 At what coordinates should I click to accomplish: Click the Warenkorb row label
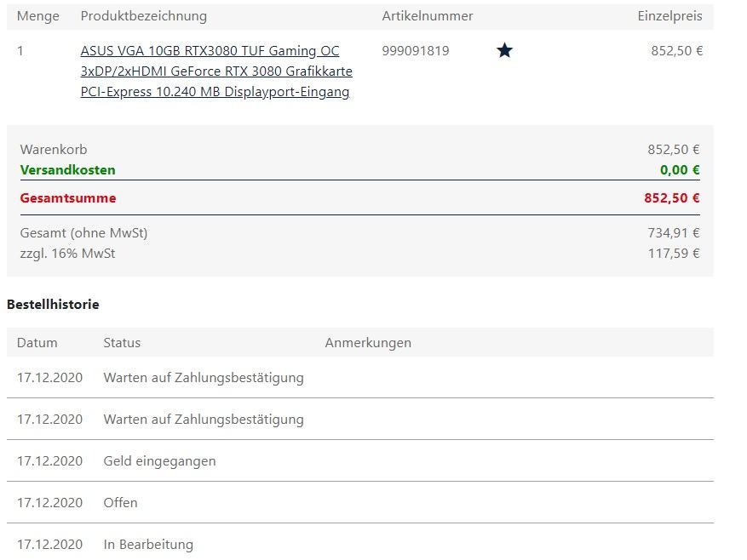54,150
